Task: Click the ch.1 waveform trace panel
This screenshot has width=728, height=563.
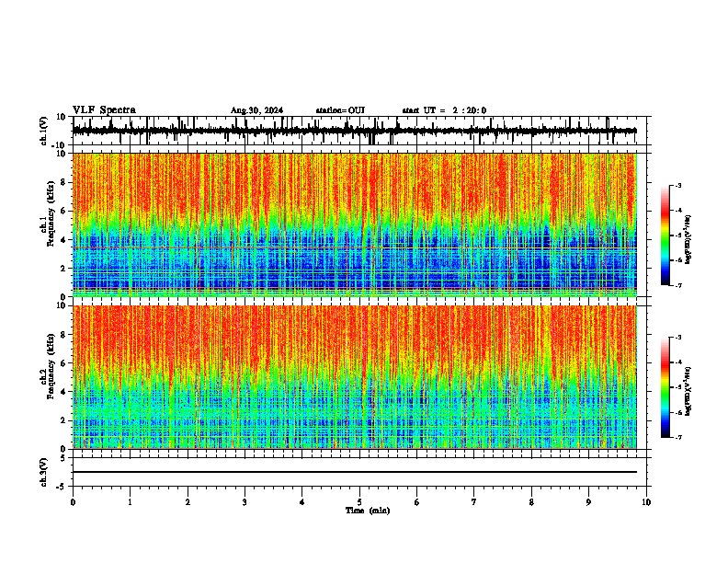Action: tap(359, 131)
